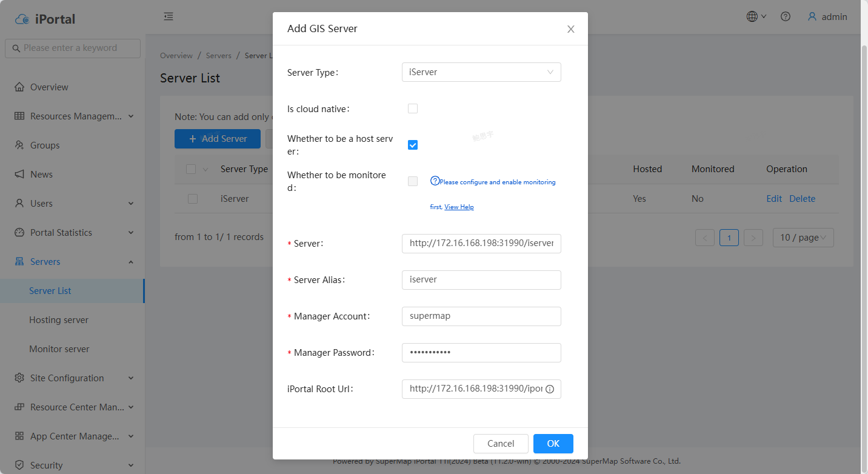
Task: Go to previous page arrow in pagination
Action: tap(704, 238)
